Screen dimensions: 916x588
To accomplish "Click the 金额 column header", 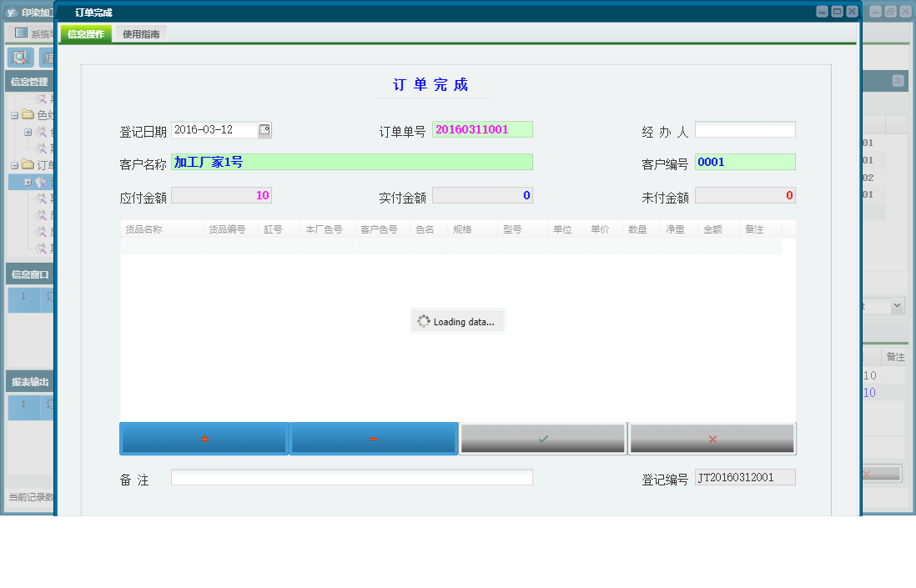I will (718, 229).
